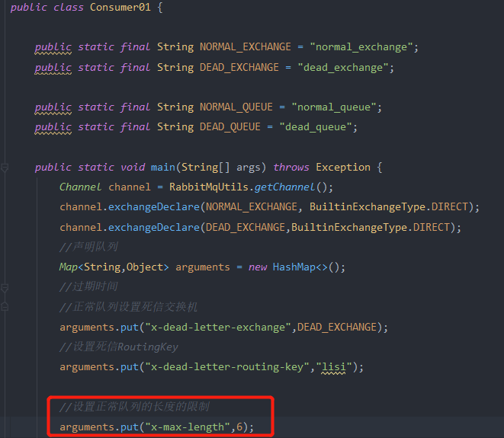Click the Consumer01 class name
The height and width of the screenshot is (438, 504).
120,8
